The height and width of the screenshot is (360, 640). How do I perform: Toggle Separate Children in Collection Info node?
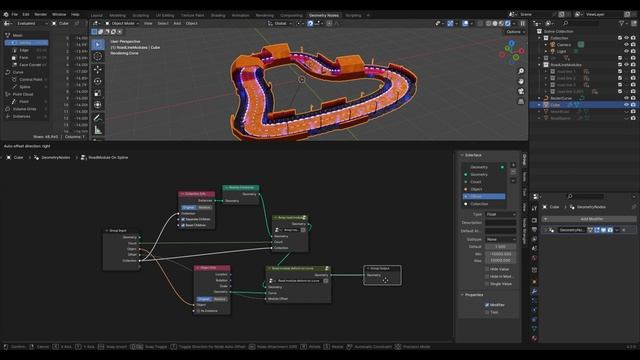click(x=183, y=219)
